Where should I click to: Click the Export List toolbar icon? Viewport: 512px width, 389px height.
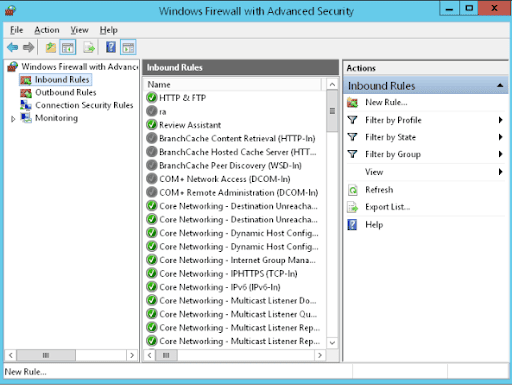pyautogui.click(x=89, y=47)
